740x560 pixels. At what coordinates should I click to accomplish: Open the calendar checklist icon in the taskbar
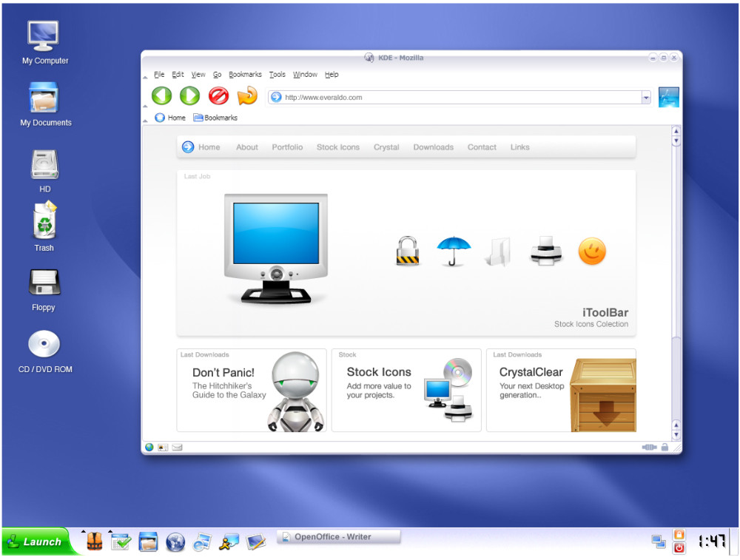(121, 542)
